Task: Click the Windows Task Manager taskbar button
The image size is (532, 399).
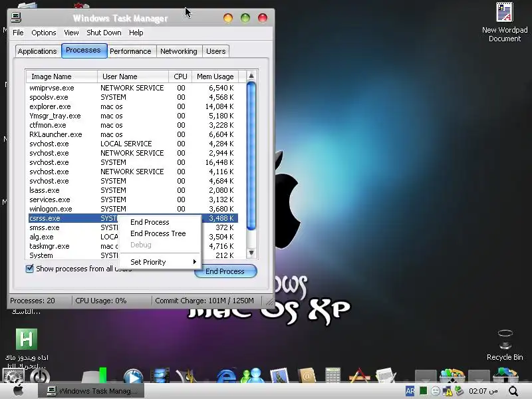Action: click(91, 391)
